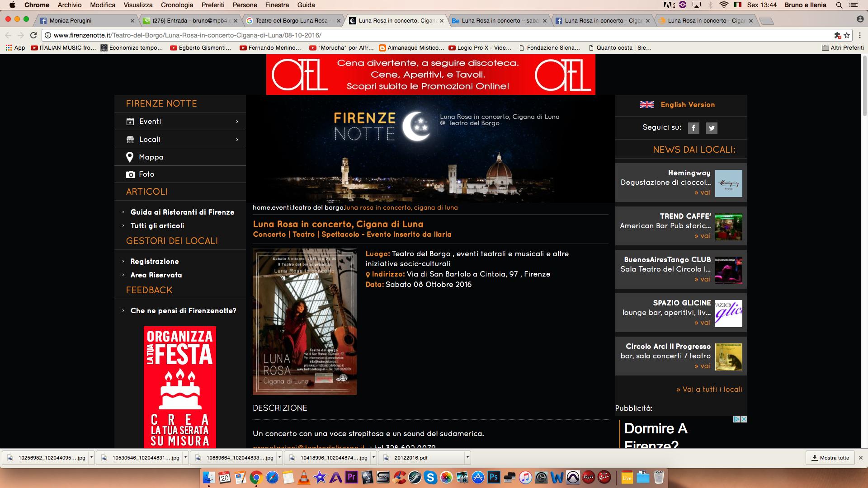868x488 pixels.
Task: Open the SPAZIO GLICINE thumbnail
Action: point(729,313)
